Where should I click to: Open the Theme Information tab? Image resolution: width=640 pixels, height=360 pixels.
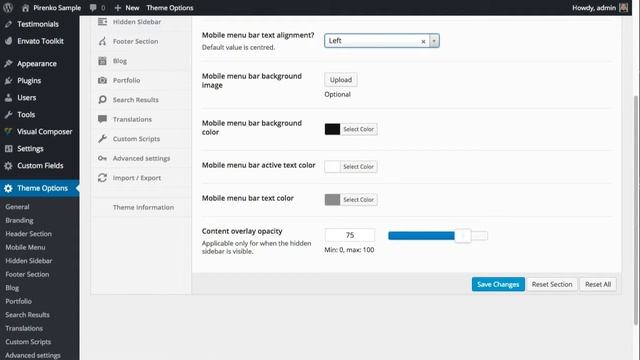(x=143, y=207)
